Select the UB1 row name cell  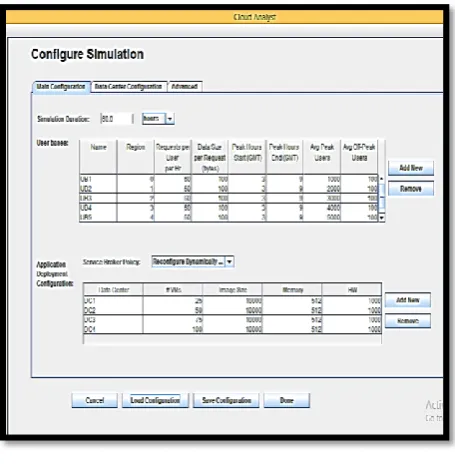coord(98,179)
